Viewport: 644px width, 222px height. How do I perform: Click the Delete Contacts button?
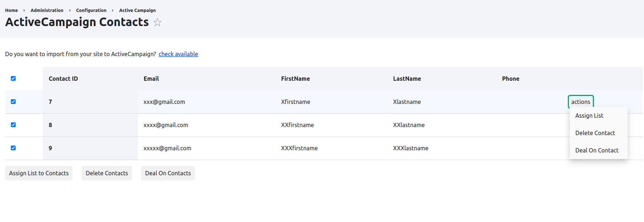107,173
